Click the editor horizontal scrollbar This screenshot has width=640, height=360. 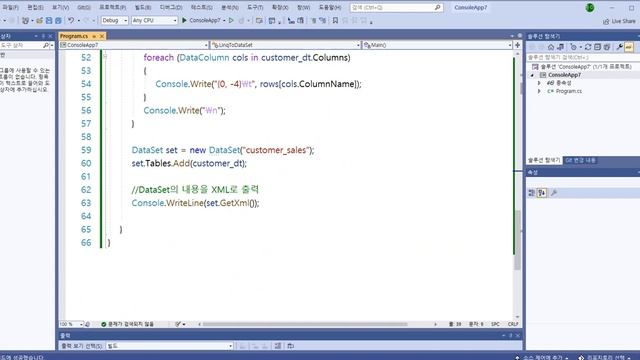click(x=304, y=324)
